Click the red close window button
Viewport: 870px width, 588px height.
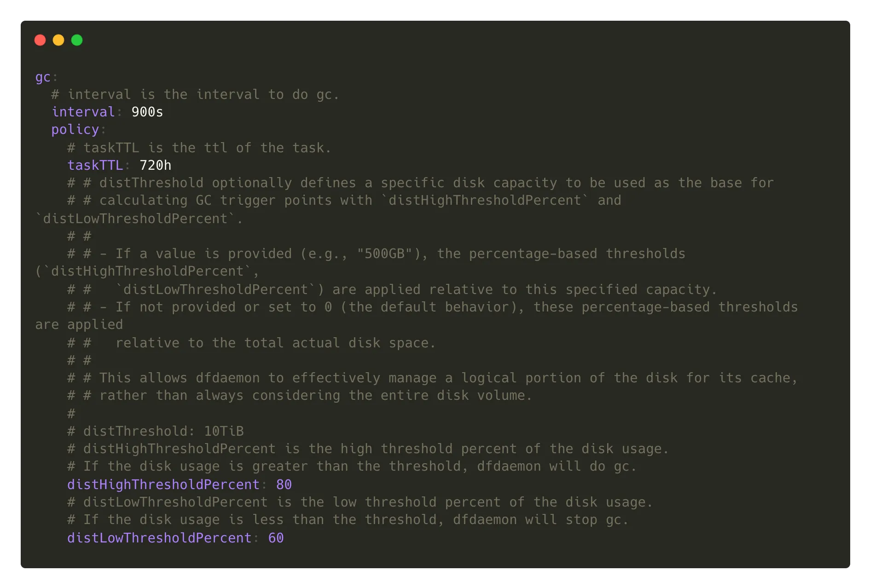coord(40,40)
